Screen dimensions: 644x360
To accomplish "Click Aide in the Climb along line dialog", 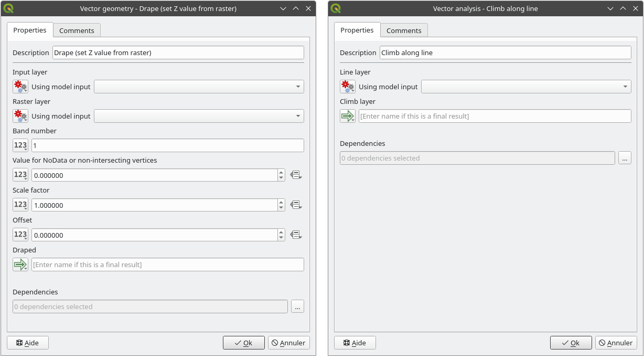I will pyautogui.click(x=355, y=343).
